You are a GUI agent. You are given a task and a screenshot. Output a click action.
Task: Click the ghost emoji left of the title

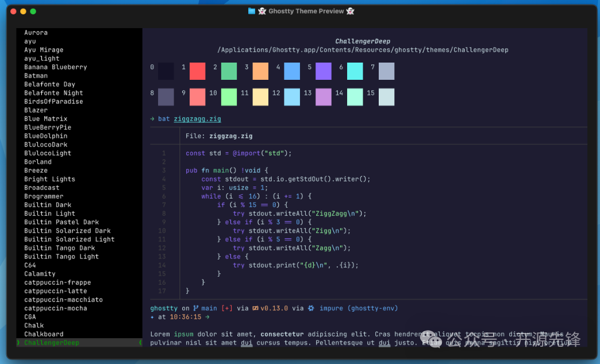click(x=262, y=11)
